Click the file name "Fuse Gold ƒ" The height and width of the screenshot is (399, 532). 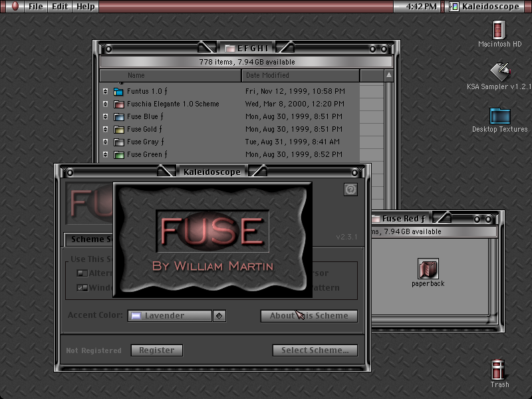[144, 129]
